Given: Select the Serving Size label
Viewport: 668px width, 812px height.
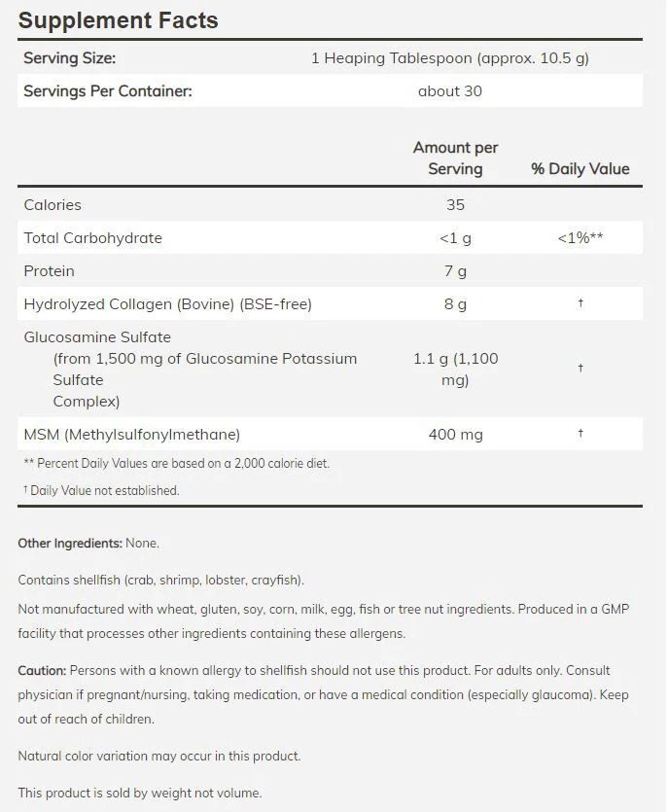Looking at the screenshot, I should [69, 58].
